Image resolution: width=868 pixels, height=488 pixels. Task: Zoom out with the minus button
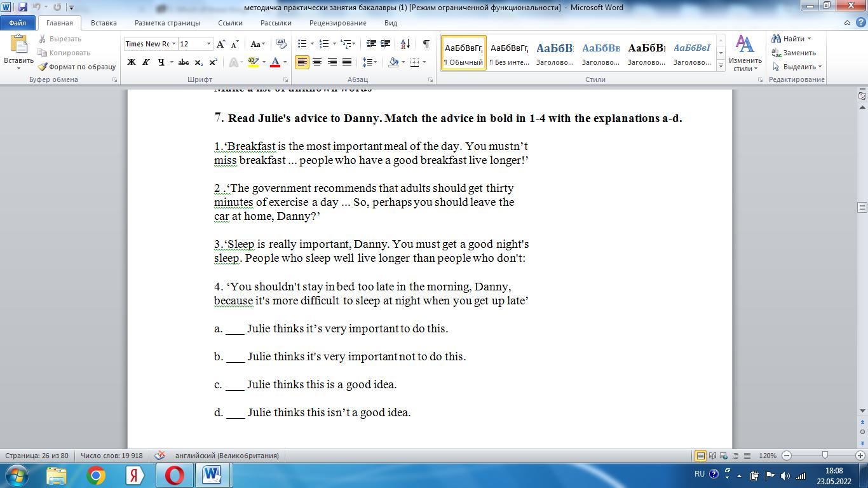pyautogui.click(x=787, y=456)
